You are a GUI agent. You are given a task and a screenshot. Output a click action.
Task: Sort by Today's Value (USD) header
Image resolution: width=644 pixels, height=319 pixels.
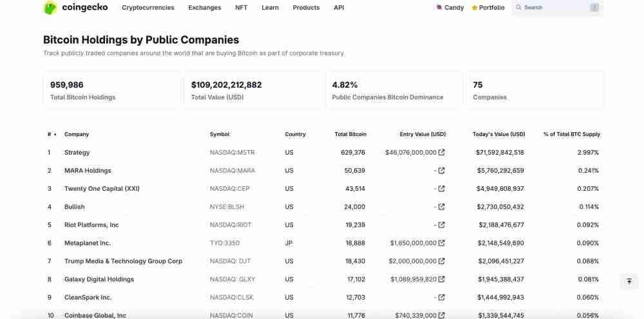pos(498,134)
